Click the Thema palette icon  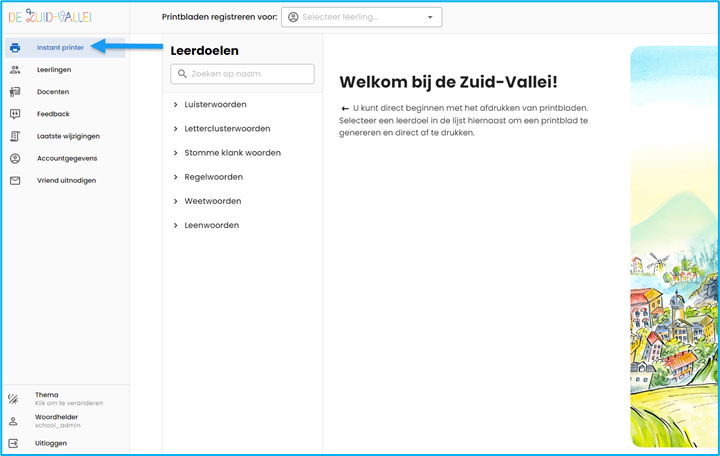tap(14, 399)
